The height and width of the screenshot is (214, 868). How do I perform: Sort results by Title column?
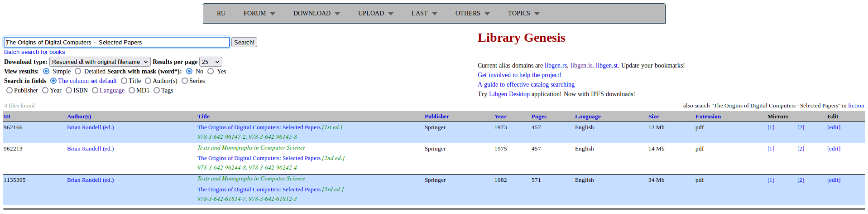click(x=203, y=117)
